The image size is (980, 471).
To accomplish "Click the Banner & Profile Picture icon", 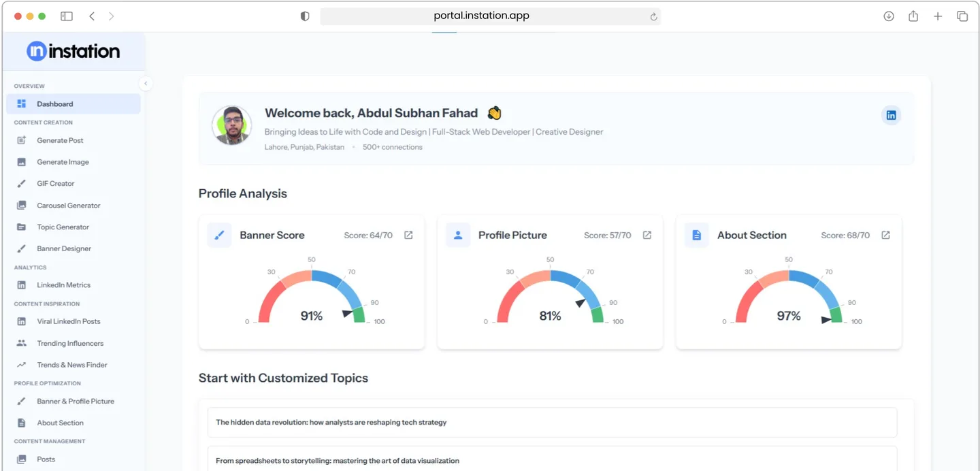I will [x=22, y=402].
